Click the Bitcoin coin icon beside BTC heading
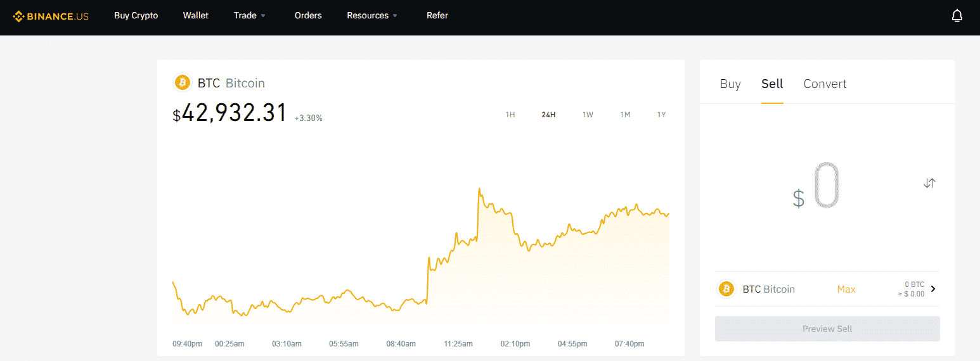This screenshot has height=361, width=980. pos(183,83)
